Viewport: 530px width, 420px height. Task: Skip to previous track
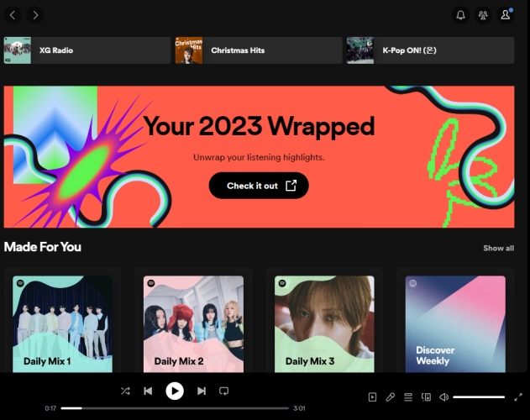148,391
